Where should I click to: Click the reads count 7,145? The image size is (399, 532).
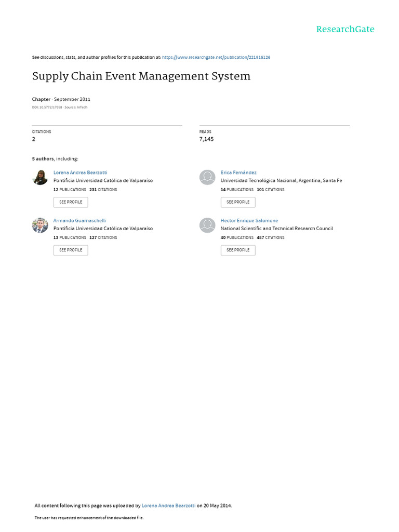[x=206, y=139]
